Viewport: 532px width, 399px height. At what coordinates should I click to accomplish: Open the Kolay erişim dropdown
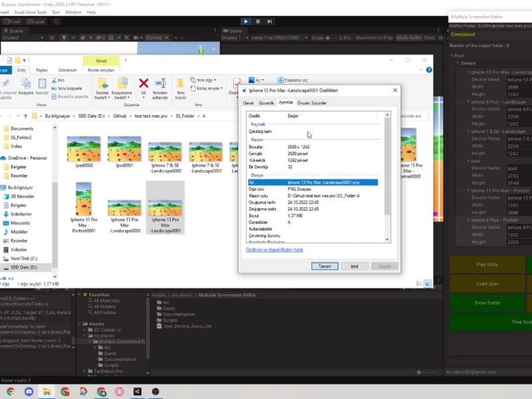tap(206, 88)
